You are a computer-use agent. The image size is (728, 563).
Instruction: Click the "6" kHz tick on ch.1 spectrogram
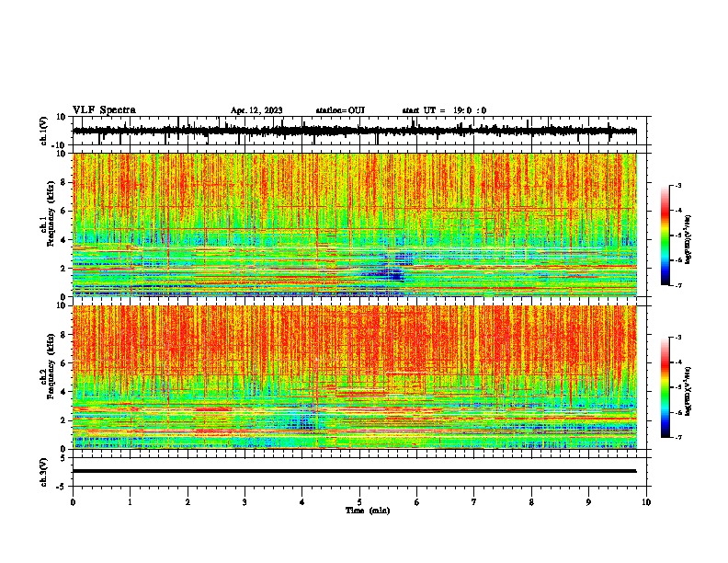[x=63, y=211]
